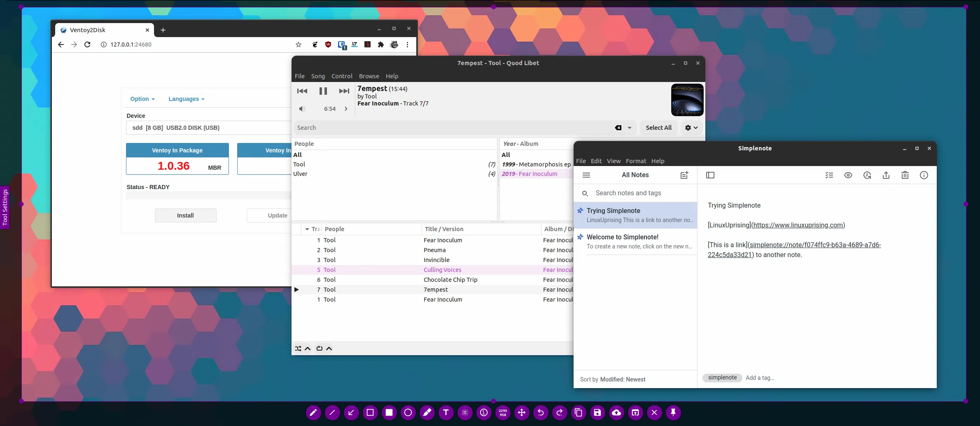Open the capture in another application

coord(635,412)
